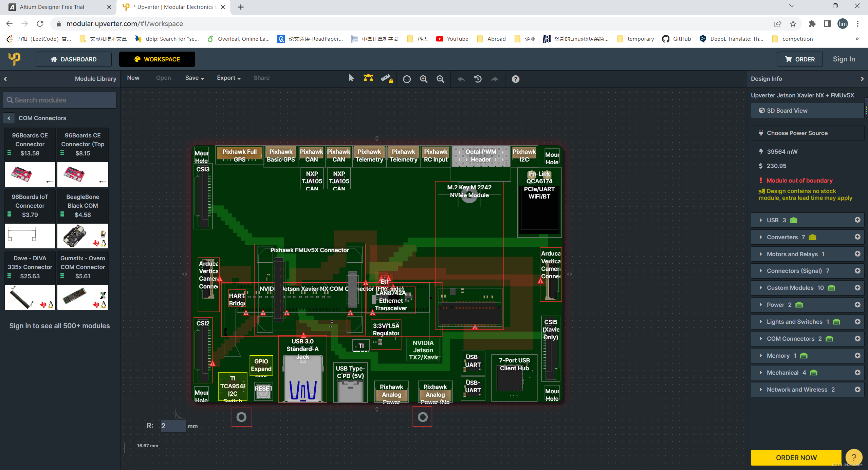The image size is (868, 470).
Task: Click the Sign In link
Action: point(844,59)
